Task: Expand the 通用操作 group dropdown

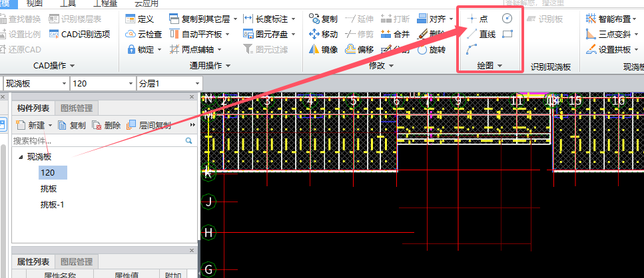Action: coord(228,66)
